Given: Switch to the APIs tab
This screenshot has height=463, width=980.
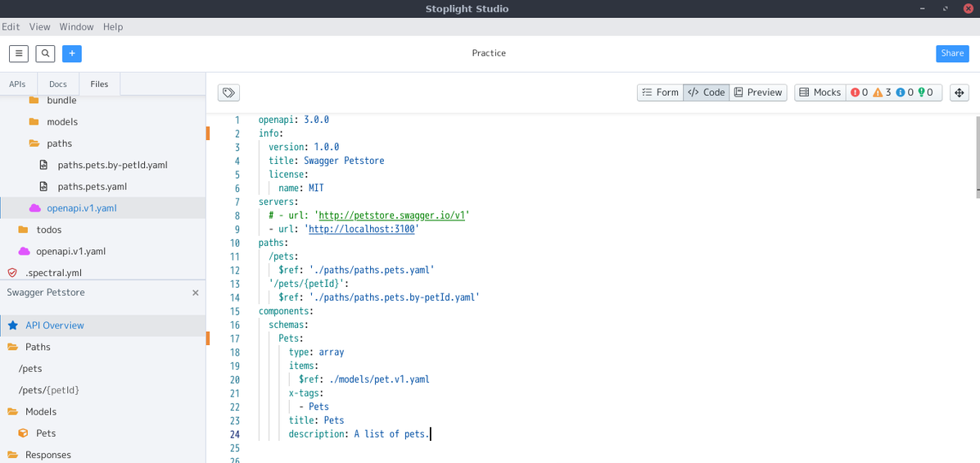Looking at the screenshot, I should (17, 84).
